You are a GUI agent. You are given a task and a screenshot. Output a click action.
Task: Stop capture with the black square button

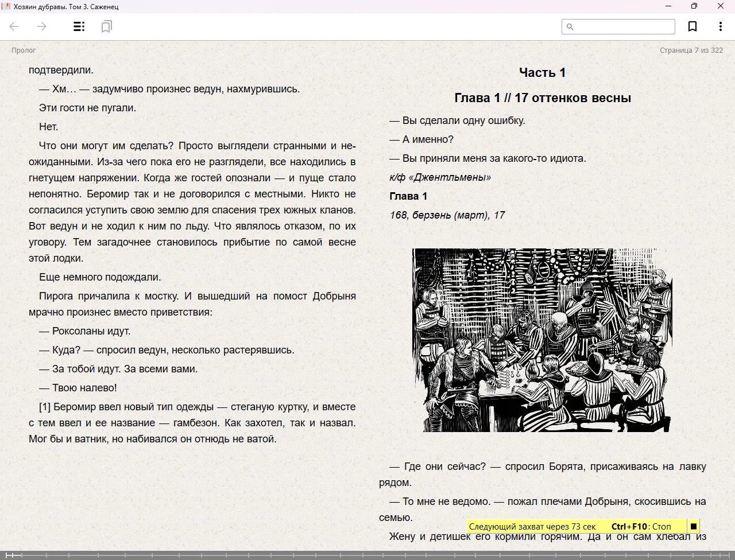pyautogui.click(x=693, y=526)
